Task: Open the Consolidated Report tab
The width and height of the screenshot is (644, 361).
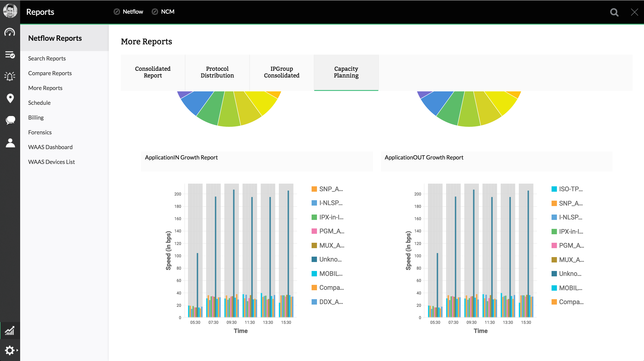Action: click(x=152, y=72)
